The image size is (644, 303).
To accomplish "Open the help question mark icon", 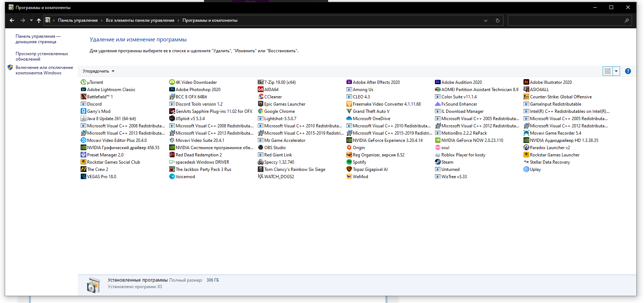I will click(628, 71).
